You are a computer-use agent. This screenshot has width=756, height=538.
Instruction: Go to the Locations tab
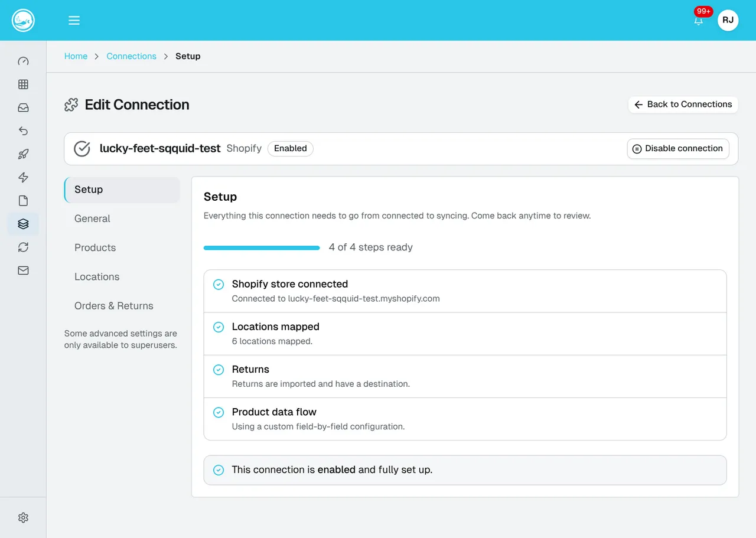click(122, 277)
